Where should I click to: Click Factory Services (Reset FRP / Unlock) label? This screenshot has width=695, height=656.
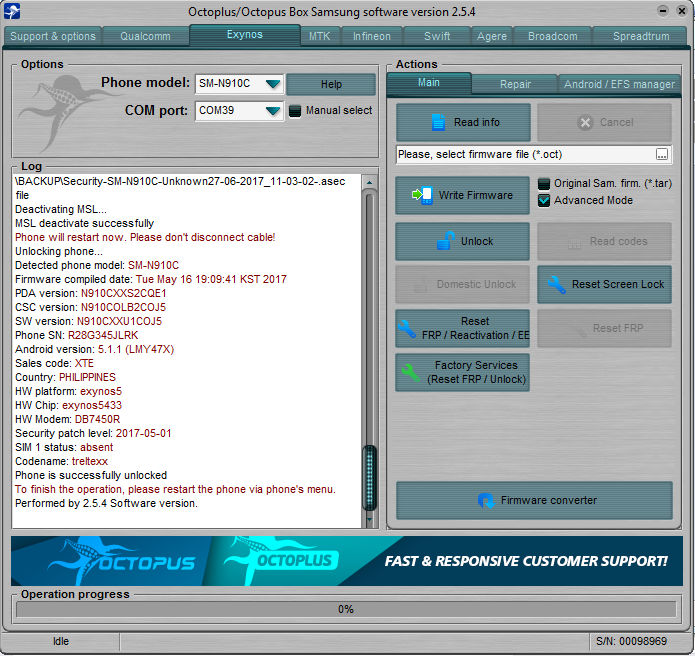[x=476, y=372]
